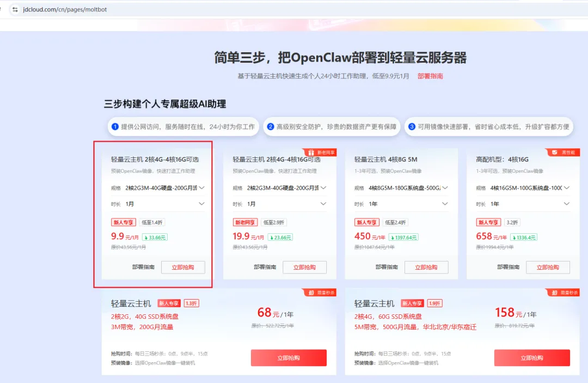Click the number 3 circle icon in step pill

click(412, 127)
